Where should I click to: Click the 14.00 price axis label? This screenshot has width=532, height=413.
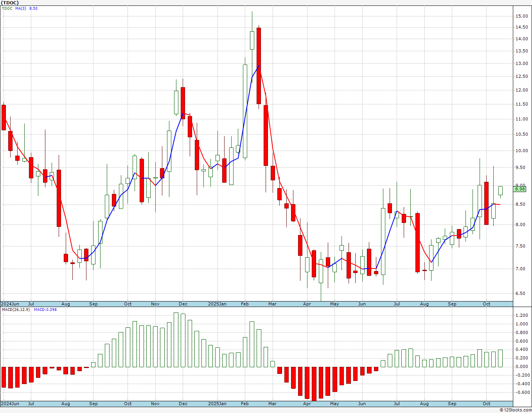click(522, 39)
